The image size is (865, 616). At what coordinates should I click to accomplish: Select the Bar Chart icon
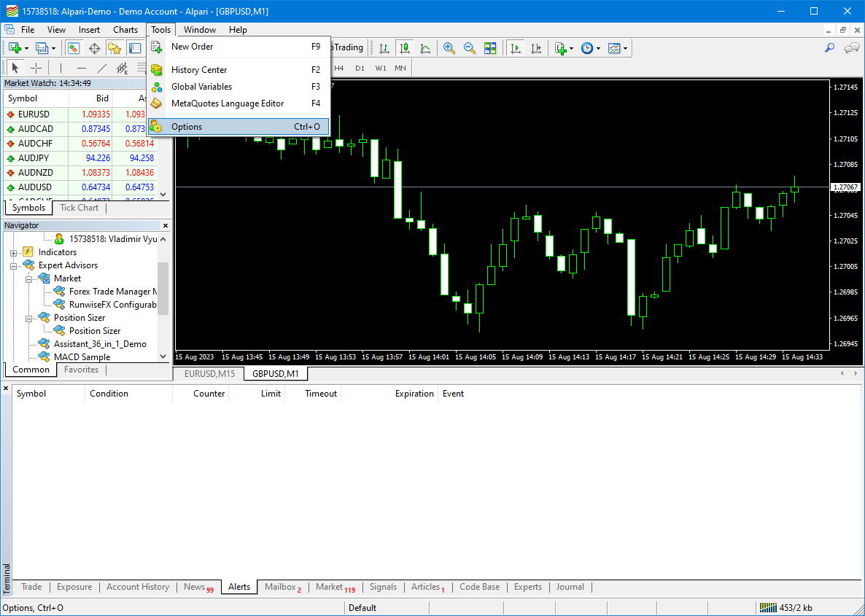384,48
